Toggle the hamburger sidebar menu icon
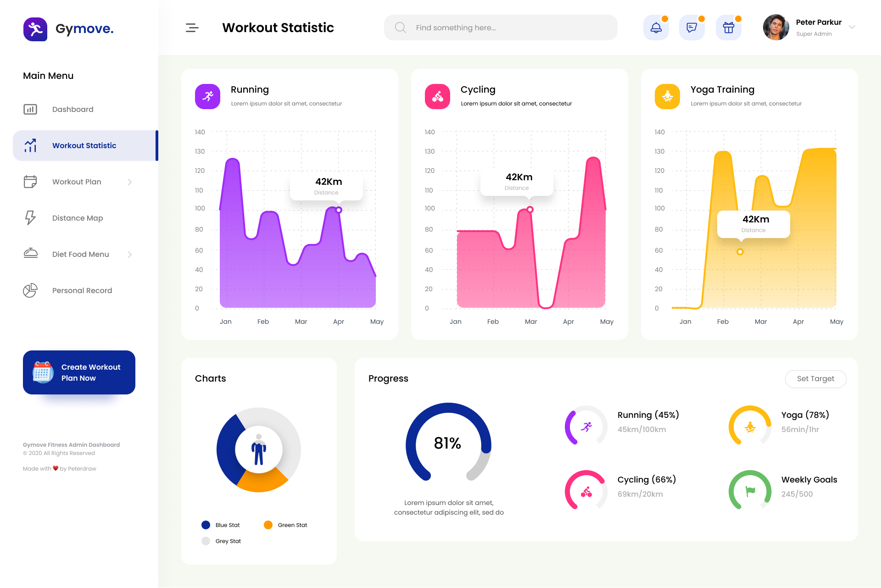The height and width of the screenshot is (588, 881). click(x=192, y=28)
